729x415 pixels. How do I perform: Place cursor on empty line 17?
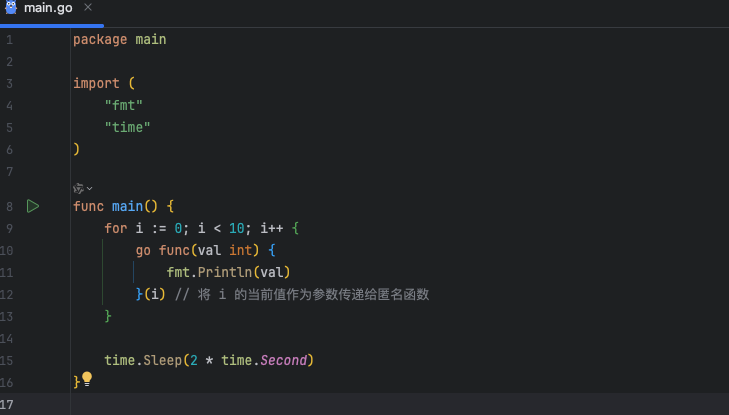pyautogui.click(x=400, y=404)
